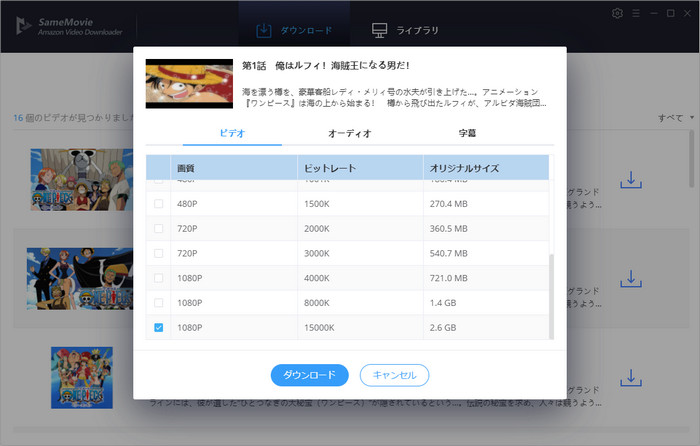Click download icon for first background video
The width and height of the screenshot is (700, 446).
pyautogui.click(x=631, y=180)
